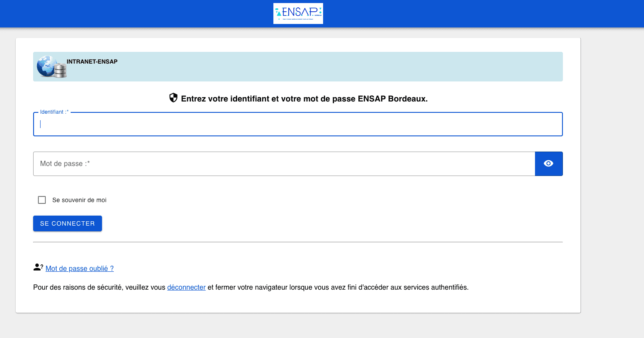Screen dimensions: 644x338
Task: Click the blue header bar
Action: (x=131, y=14)
